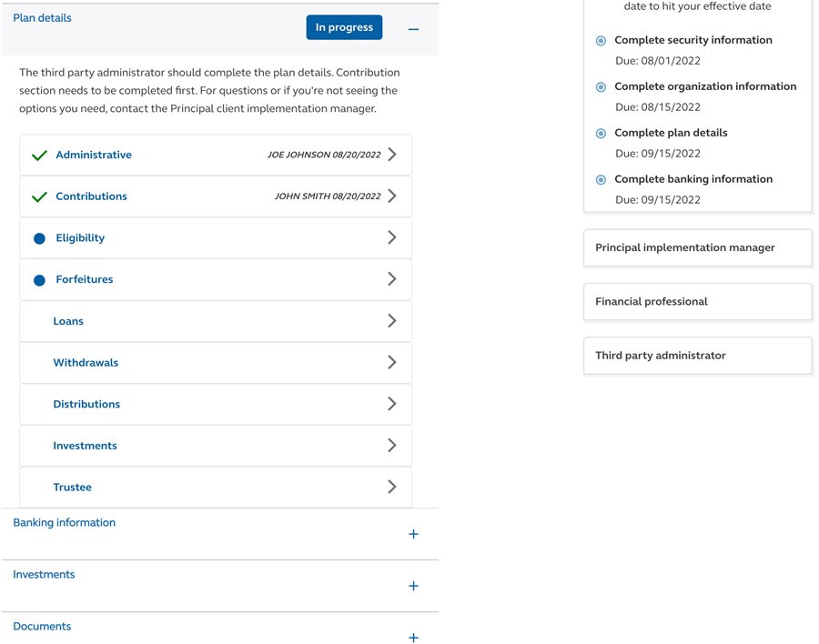Click the Principal implementation manager card
Screen dimensions: 819x644
tap(697, 247)
